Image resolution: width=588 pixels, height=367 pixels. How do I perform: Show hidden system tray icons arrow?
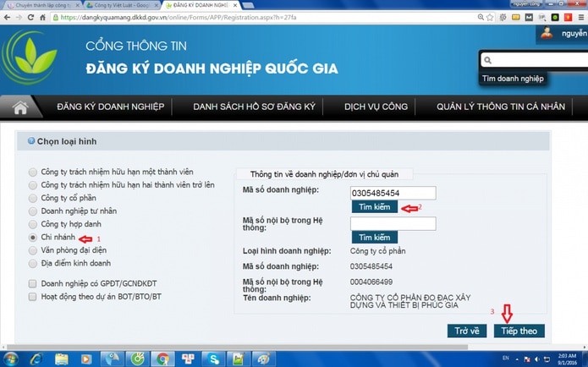(x=517, y=359)
